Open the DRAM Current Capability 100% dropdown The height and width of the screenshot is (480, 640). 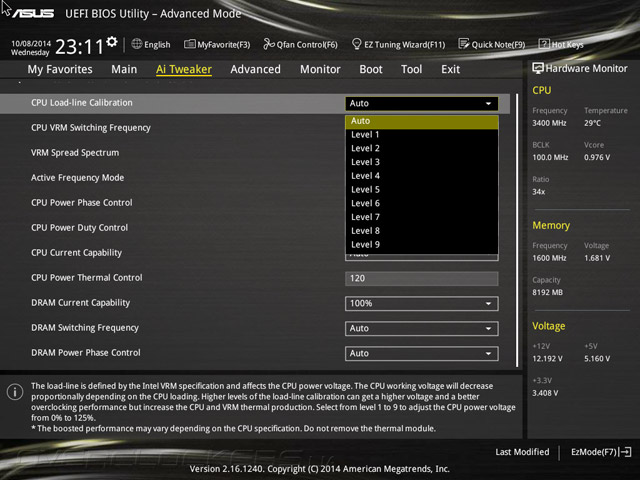coord(422,304)
